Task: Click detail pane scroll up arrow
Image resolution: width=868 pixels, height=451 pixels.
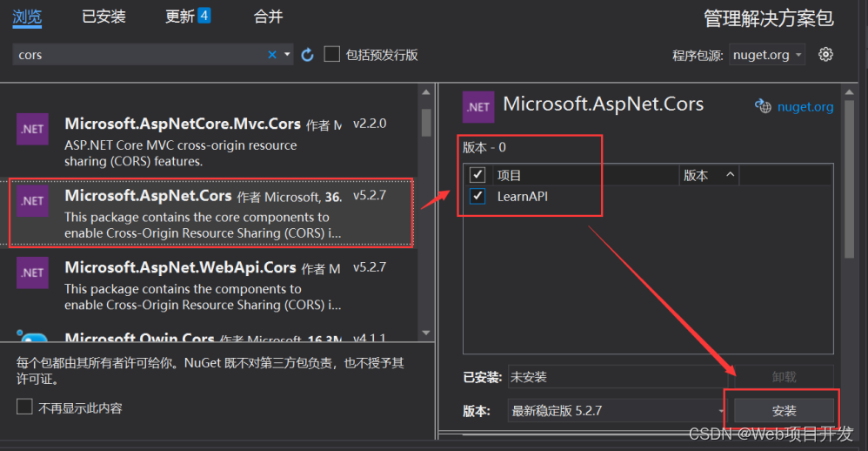Action: (x=849, y=91)
